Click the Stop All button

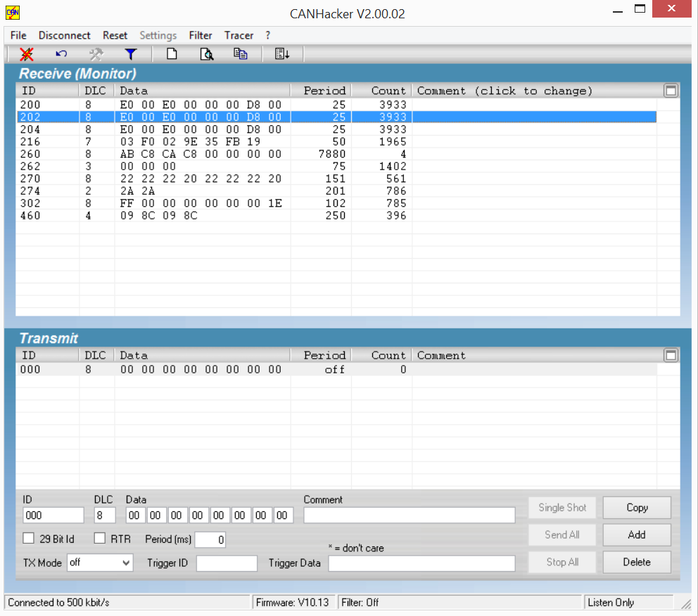tap(562, 562)
